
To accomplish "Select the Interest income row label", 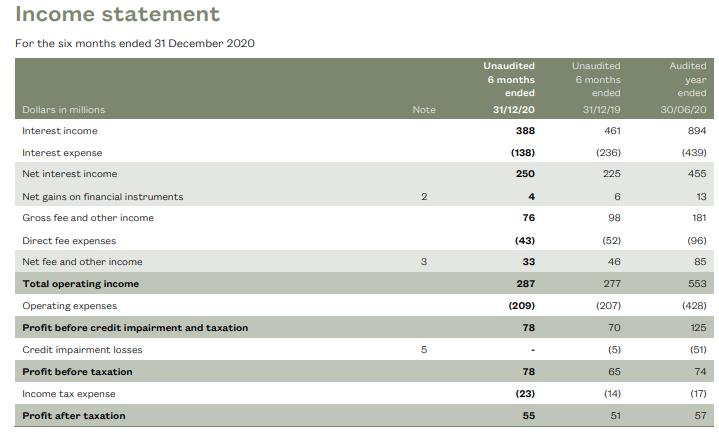I will coord(60,131).
